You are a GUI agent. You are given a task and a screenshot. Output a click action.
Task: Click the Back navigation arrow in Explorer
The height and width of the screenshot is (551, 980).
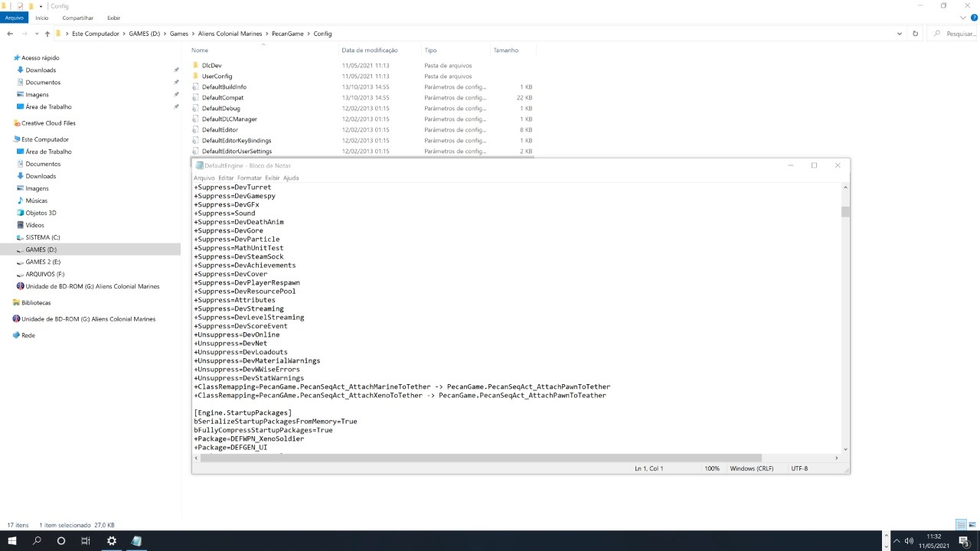pyautogui.click(x=10, y=34)
